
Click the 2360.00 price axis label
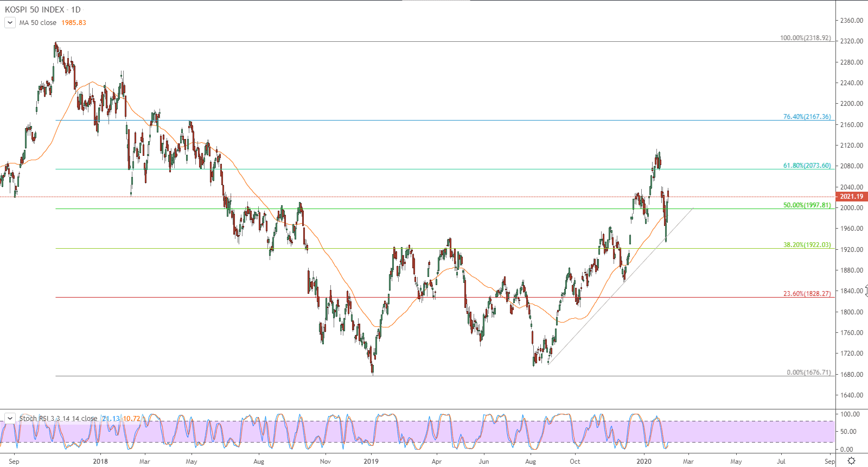coord(851,21)
